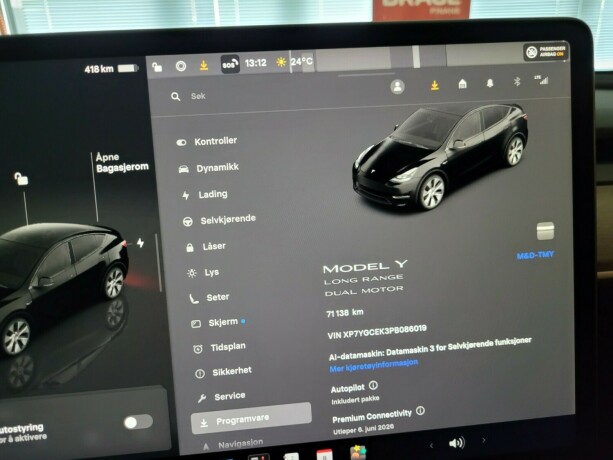Image resolution: width=613 pixels, height=460 pixels.
Task: Open the Kontroller menu
Action: tap(207, 141)
